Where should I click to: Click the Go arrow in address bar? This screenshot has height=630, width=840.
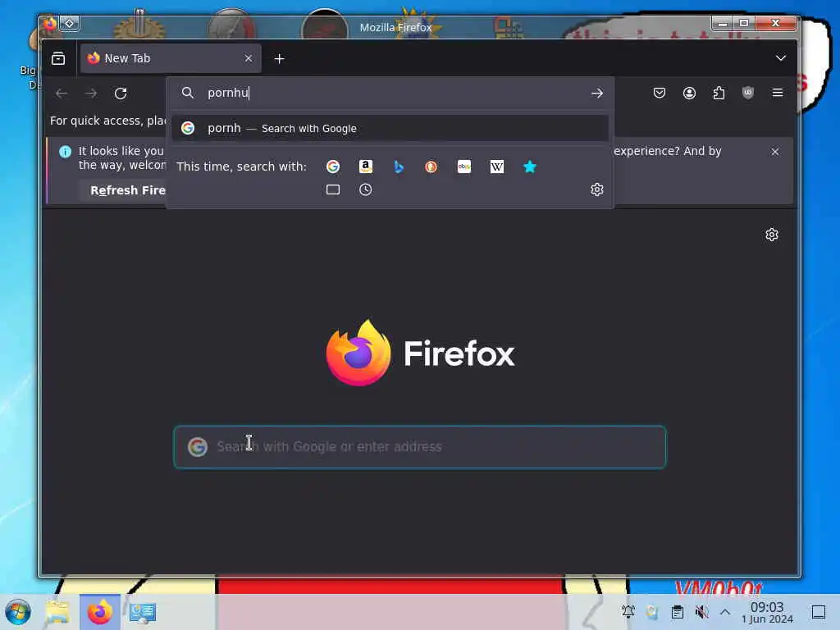[597, 94]
